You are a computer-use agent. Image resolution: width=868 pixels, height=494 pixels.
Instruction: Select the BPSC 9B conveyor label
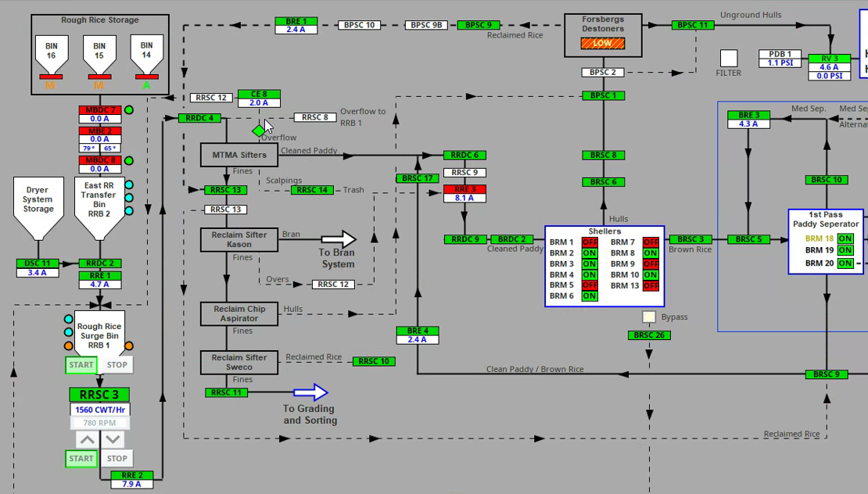[x=426, y=25]
